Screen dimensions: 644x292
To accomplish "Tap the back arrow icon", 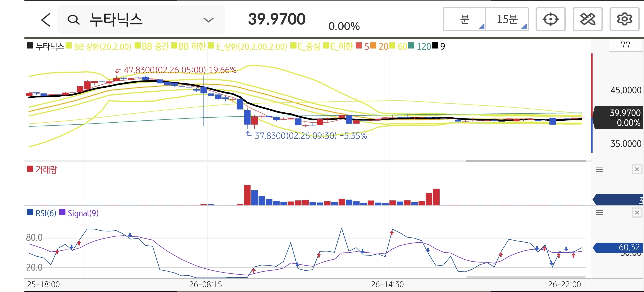I will [46, 20].
